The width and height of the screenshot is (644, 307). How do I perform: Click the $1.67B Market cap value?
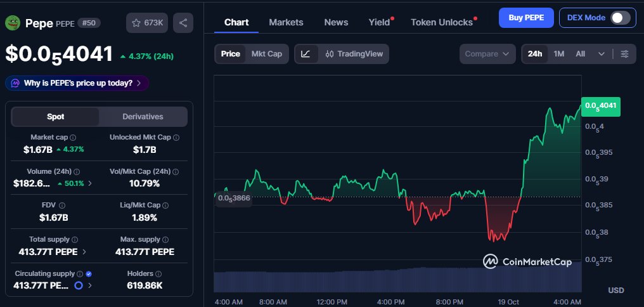coord(38,150)
